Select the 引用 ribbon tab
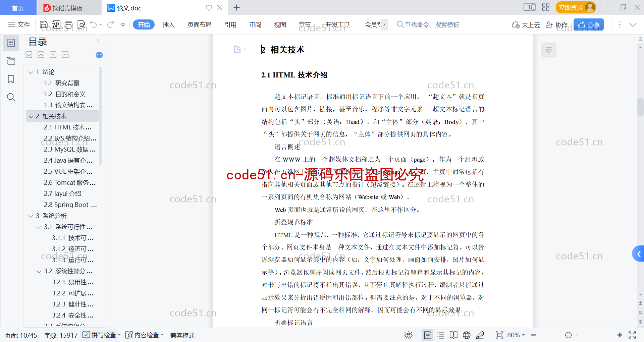Viewport: 644px width, 342px height. [x=230, y=24]
